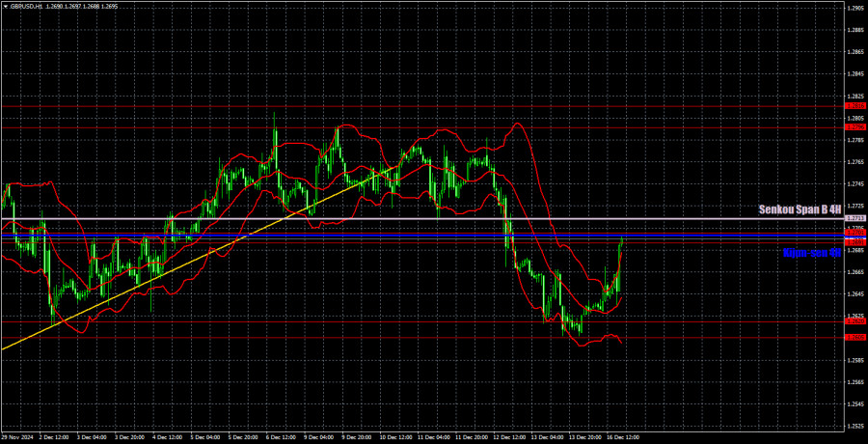This screenshot has width=868, height=444.
Task: Click the 1.2585 price scale value
Action: [854, 360]
